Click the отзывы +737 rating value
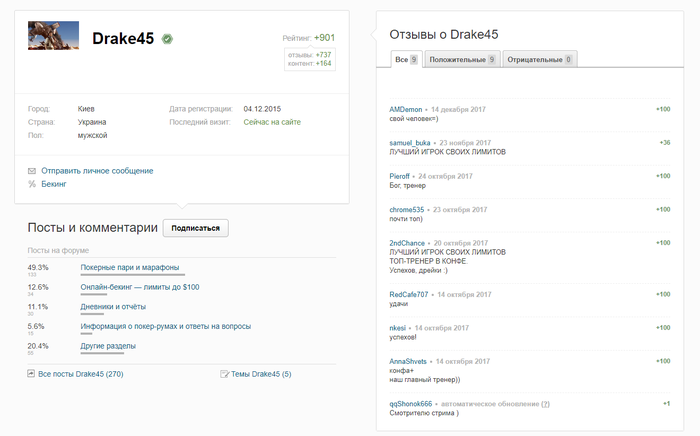 click(323, 55)
